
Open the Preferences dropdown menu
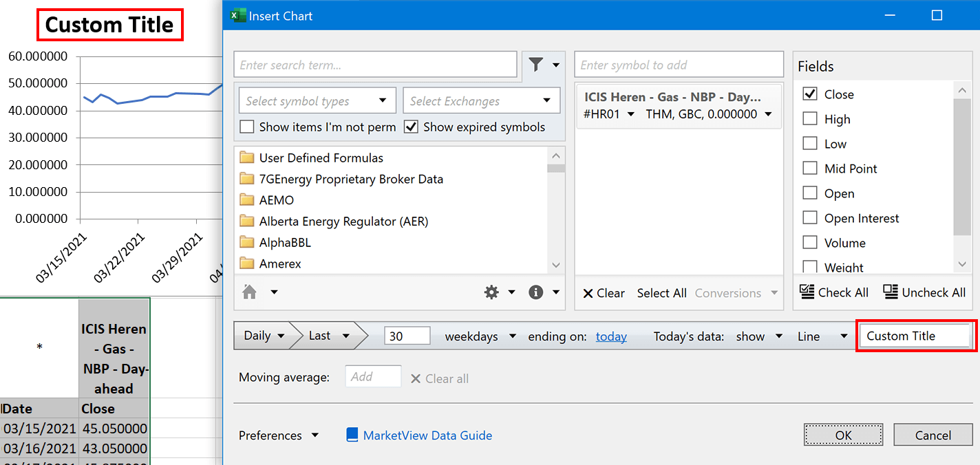point(279,435)
